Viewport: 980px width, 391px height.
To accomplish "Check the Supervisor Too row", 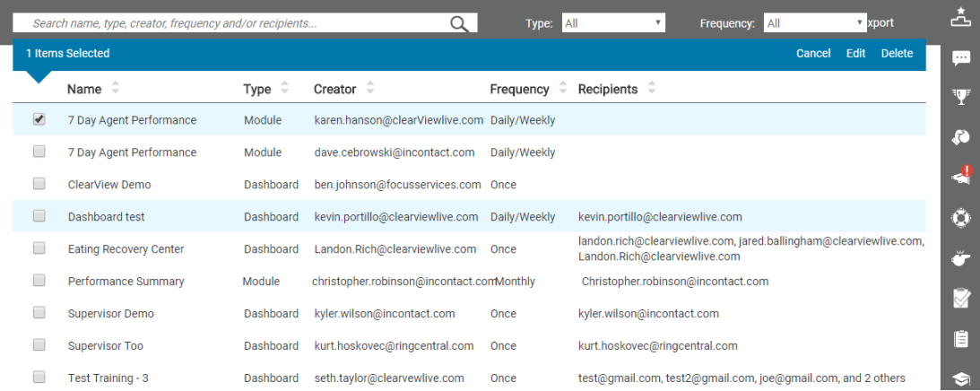I will tap(39, 344).
